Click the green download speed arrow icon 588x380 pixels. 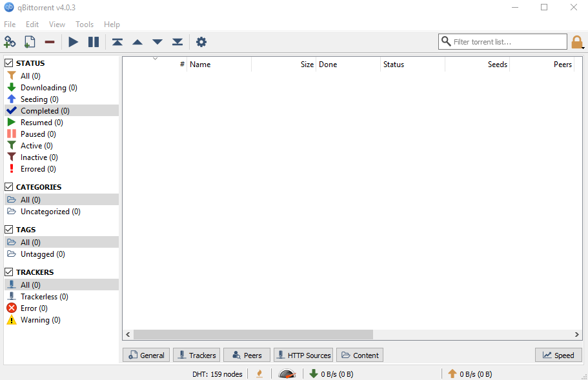click(314, 374)
